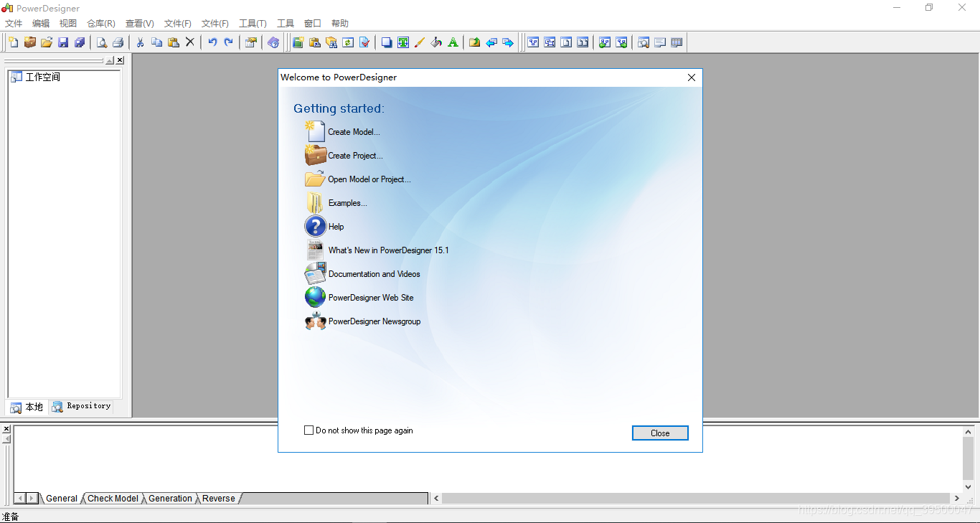Click Open Model or Project...
980x523 pixels.
pos(369,179)
